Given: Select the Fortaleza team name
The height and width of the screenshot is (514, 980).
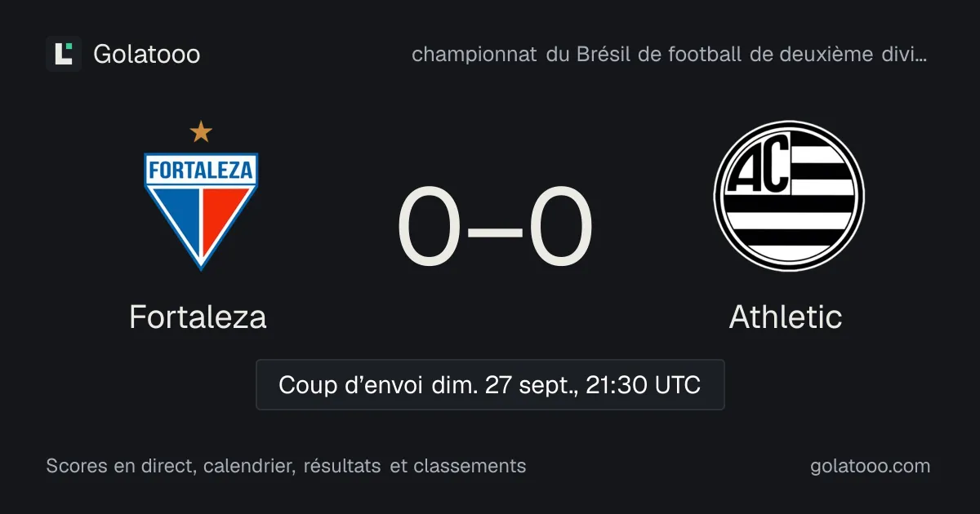Looking at the screenshot, I should (198, 317).
